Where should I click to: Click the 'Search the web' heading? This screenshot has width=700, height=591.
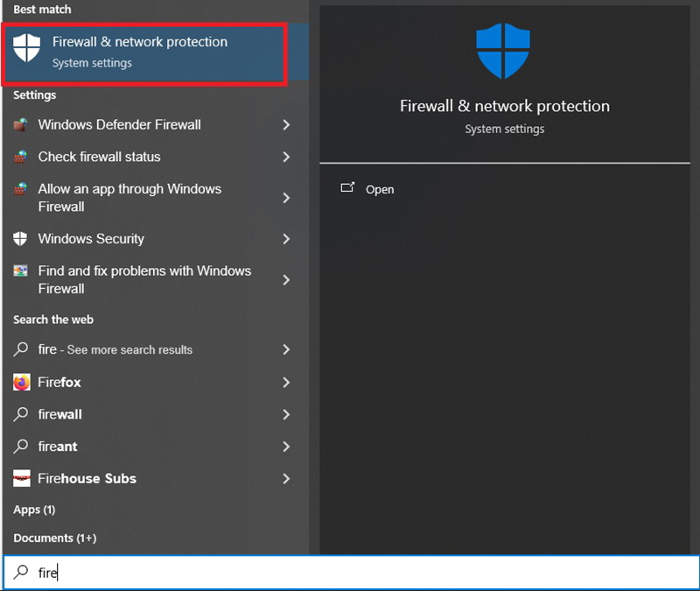pos(53,320)
